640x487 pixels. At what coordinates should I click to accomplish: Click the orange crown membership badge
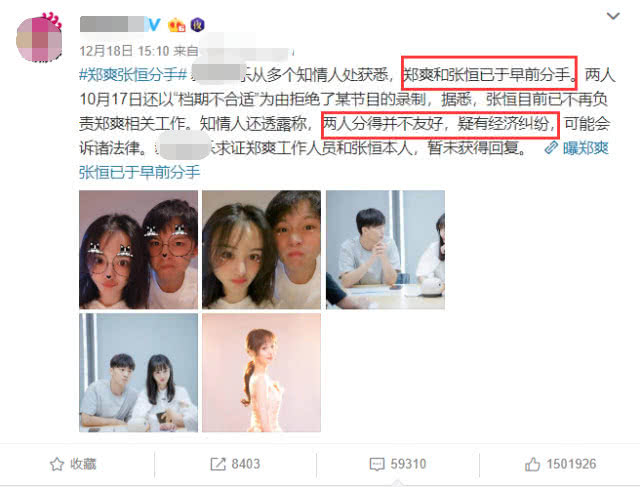click(177, 25)
